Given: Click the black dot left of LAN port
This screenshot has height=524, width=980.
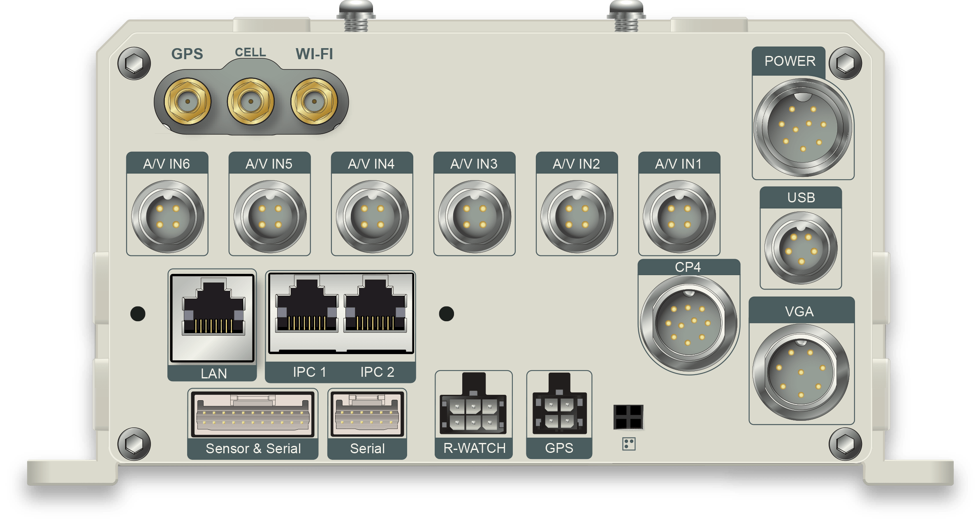Looking at the screenshot, I should (x=138, y=314).
